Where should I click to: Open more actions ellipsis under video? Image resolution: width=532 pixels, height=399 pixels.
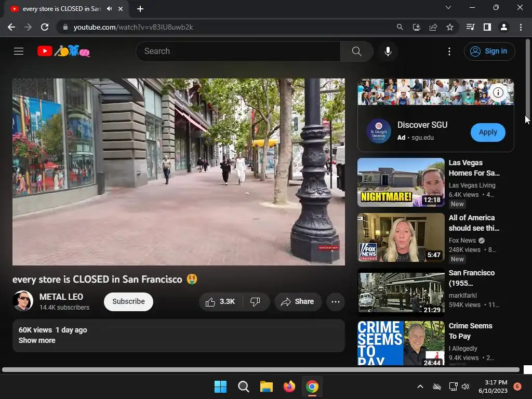click(335, 302)
